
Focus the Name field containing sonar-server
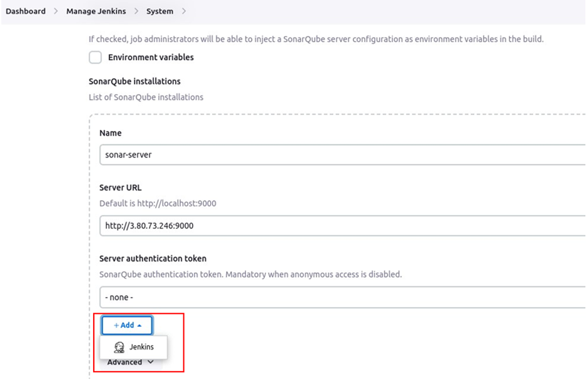pyautogui.click(x=342, y=154)
